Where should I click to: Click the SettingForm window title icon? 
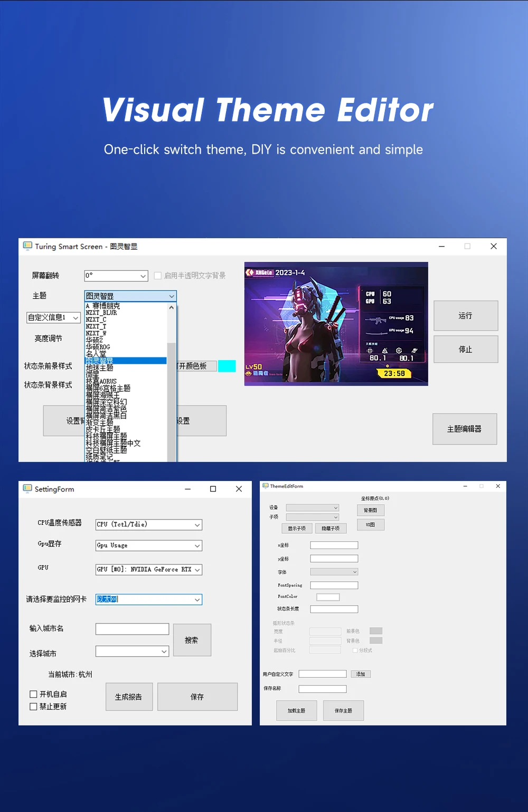27,489
